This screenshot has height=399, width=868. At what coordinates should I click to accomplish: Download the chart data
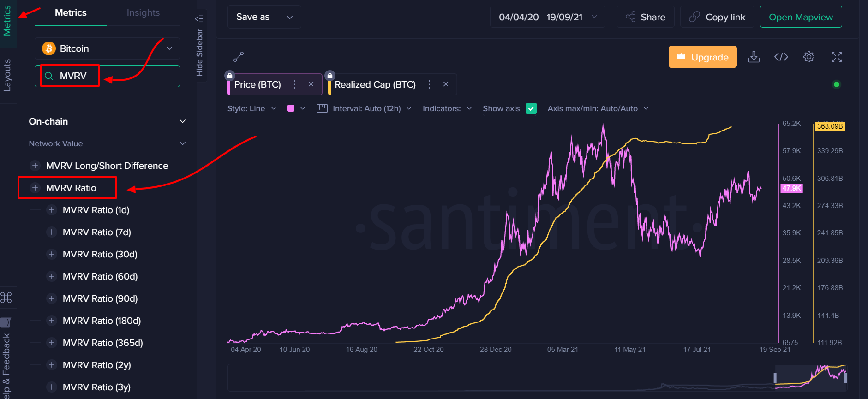click(754, 57)
